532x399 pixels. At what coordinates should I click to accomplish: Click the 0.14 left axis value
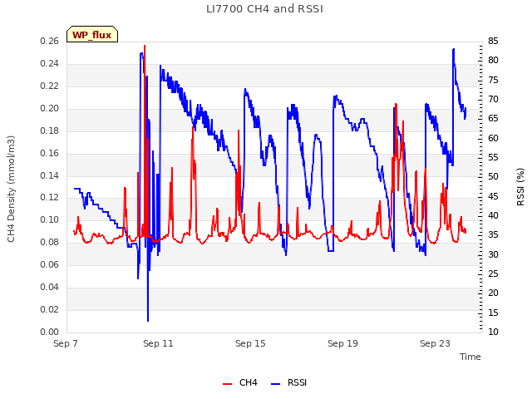pyautogui.click(x=50, y=175)
